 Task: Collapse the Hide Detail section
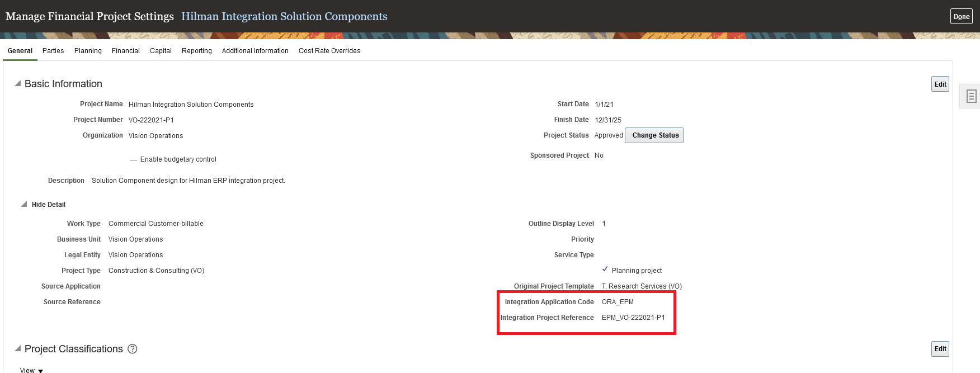coord(24,204)
